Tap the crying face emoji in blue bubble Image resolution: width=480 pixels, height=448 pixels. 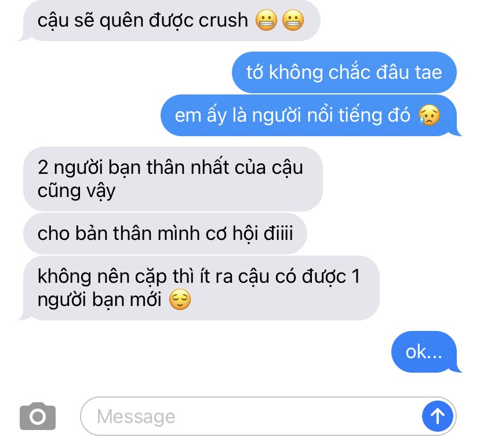(429, 115)
